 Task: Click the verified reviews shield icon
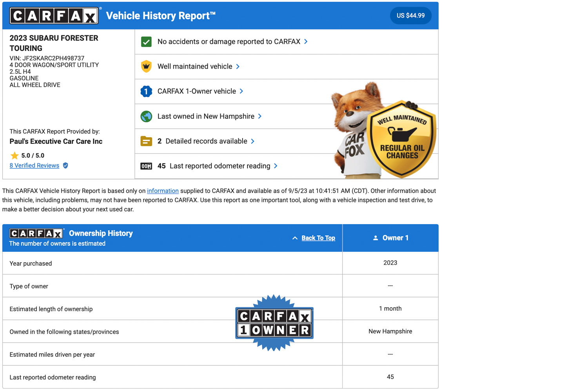point(65,165)
